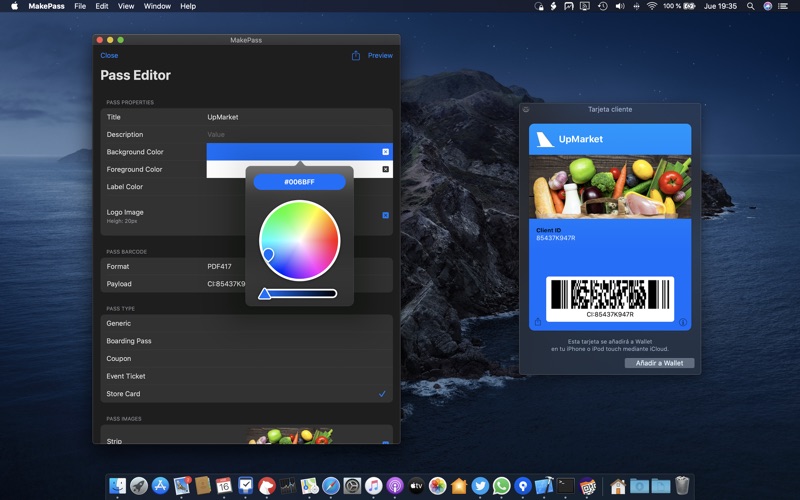Open the Edit menu
The height and width of the screenshot is (500, 800).
102,6
